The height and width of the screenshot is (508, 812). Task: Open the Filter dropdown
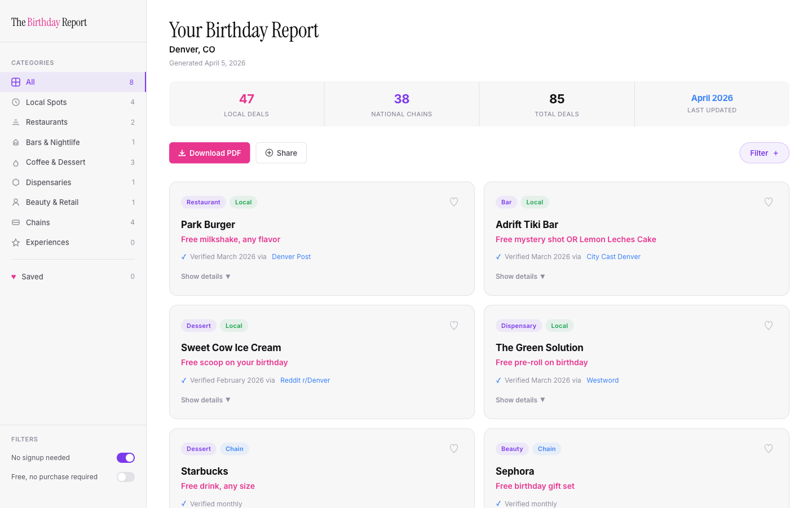pyautogui.click(x=764, y=153)
